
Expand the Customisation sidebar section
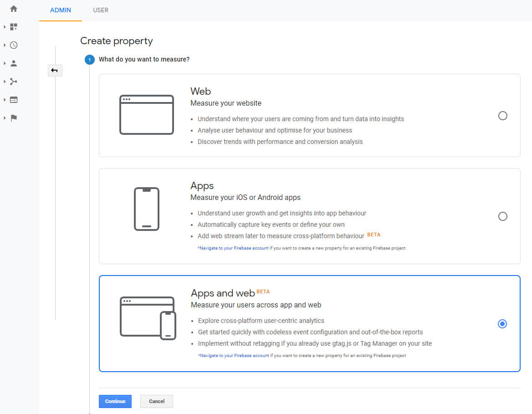point(5,26)
